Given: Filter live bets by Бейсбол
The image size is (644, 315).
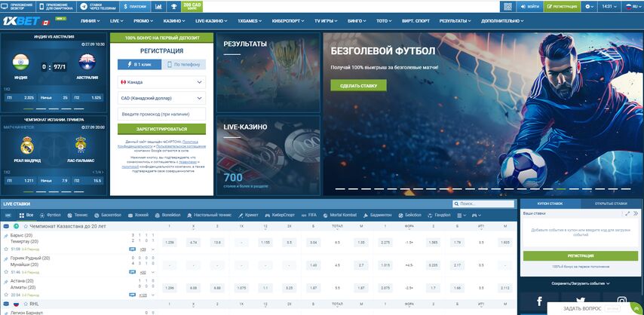Looking at the screenshot, I should pyautogui.click(x=409, y=215).
